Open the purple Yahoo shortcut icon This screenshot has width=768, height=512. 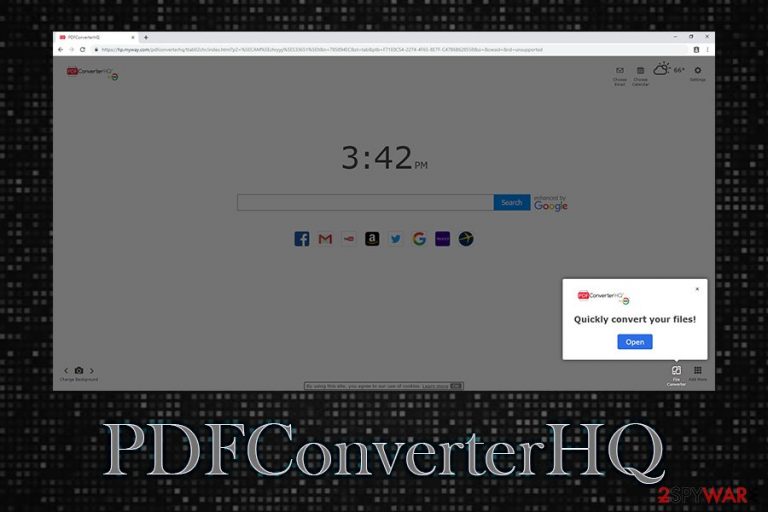(442, 239)
